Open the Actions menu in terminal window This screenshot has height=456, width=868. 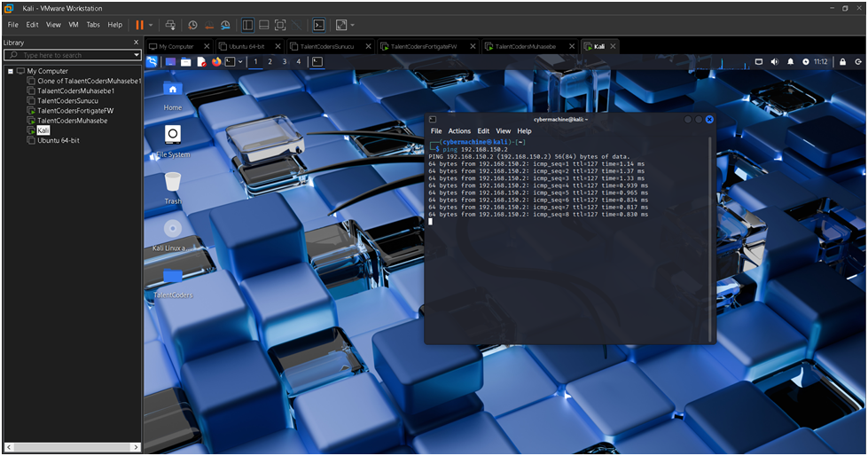(459, 131)
